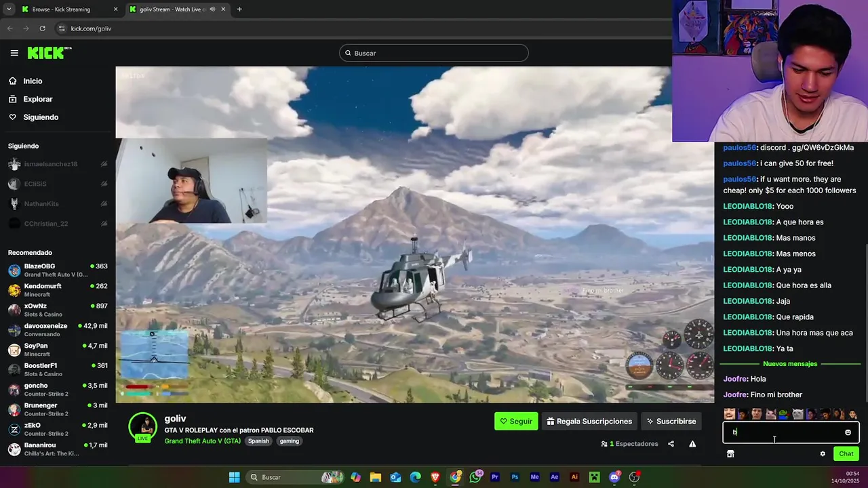Screen dimensions: 868x488
Task: Open Minecraft from taskbar
Action: (x=594, y=477)
